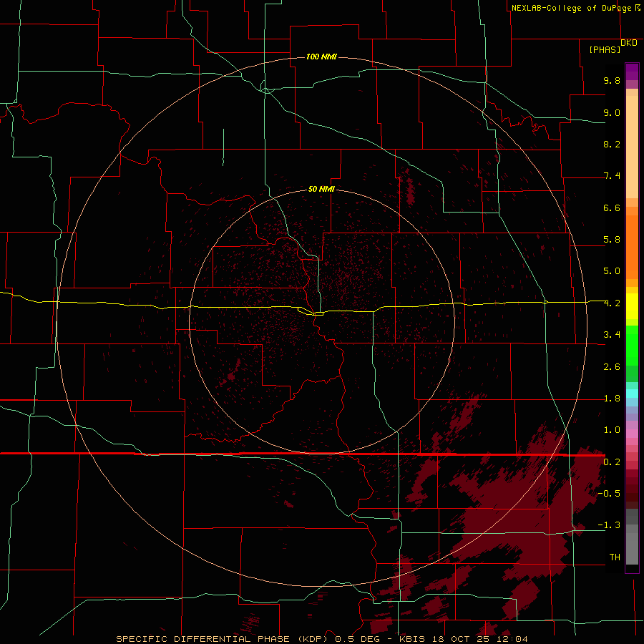This screenshot has height=644, width=644.
Task: Click the 8.2 value on the color scale
Action: 612,144
